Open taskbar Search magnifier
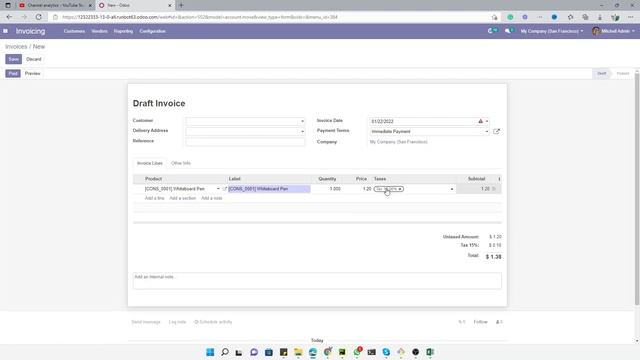640x360 pixels. [225, 352]
